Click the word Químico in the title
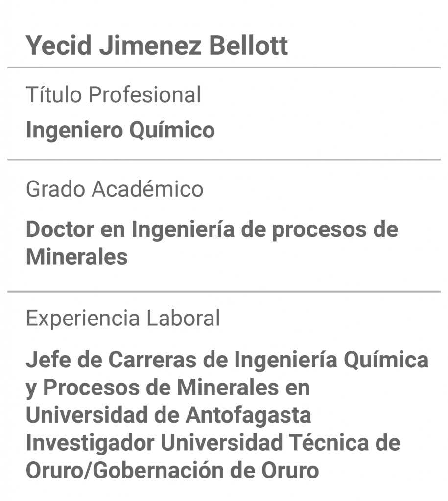Image resolution: width=448 pixels, height=501 pixels. (x=172, y=130)
